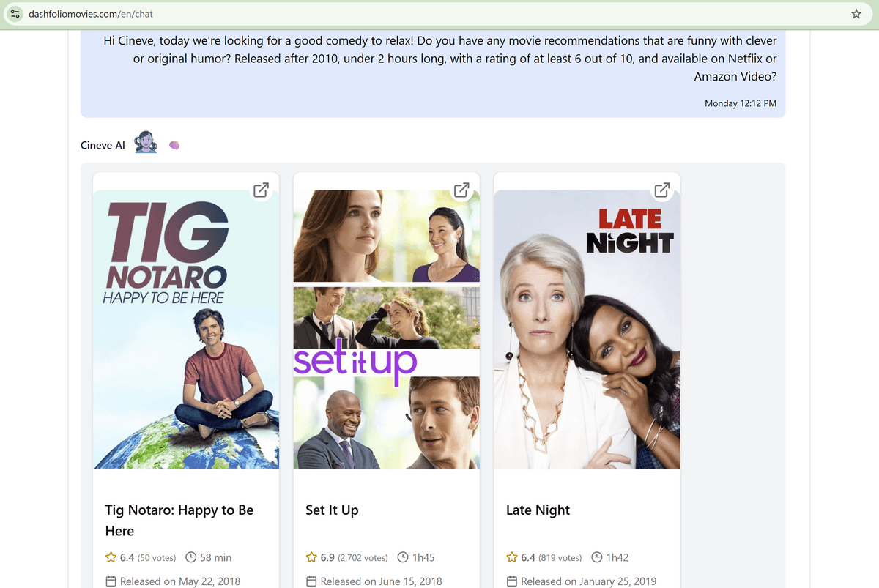879x588 pixels.
Task: Click Released on May 22, 2018 text
Action: pyautogui.click(x=180, y=581)
